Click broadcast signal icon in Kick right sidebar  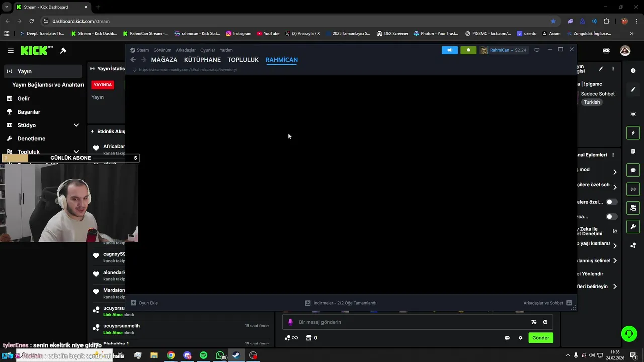(633, 189)
